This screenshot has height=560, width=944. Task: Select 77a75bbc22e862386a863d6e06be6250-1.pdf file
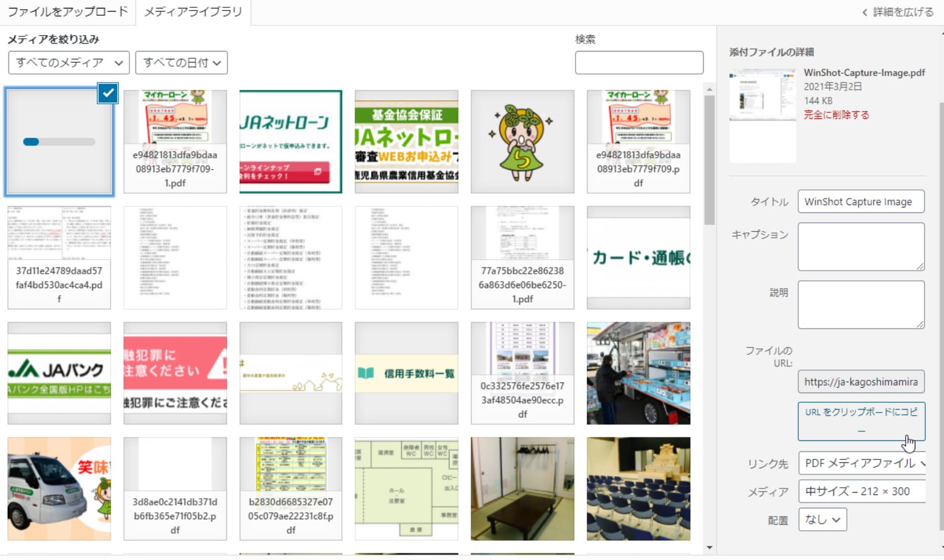pyautogui.click(x=522, y=257)
